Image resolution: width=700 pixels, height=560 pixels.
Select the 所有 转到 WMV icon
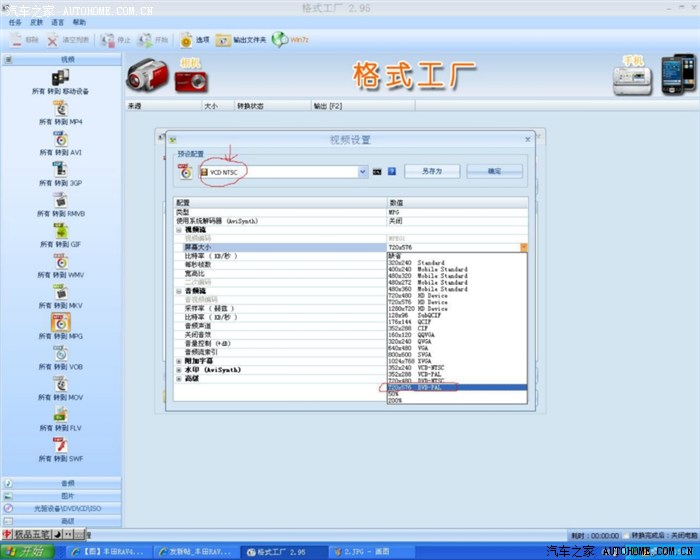coord(60,262)
